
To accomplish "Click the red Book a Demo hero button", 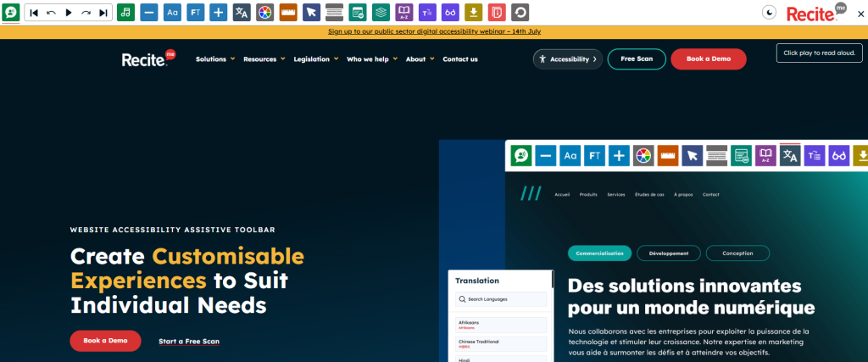I will pos(105,341).
